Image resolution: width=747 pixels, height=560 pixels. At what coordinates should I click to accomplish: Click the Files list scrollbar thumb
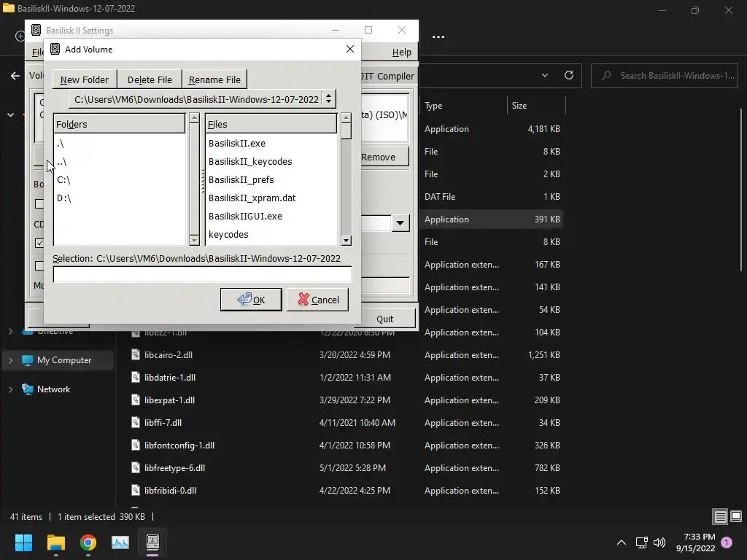(x=347, y=131)
